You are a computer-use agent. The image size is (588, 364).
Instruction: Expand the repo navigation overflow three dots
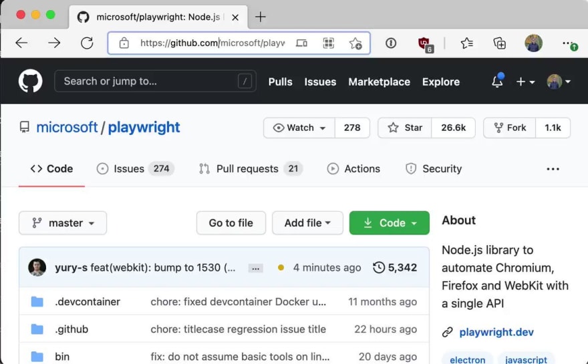553,169
